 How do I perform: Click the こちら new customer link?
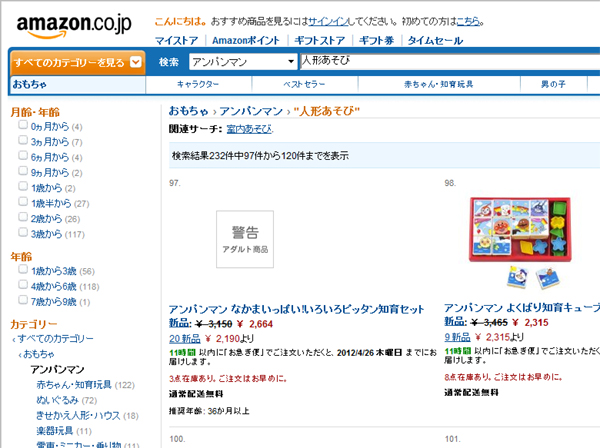tap(468, 21)
